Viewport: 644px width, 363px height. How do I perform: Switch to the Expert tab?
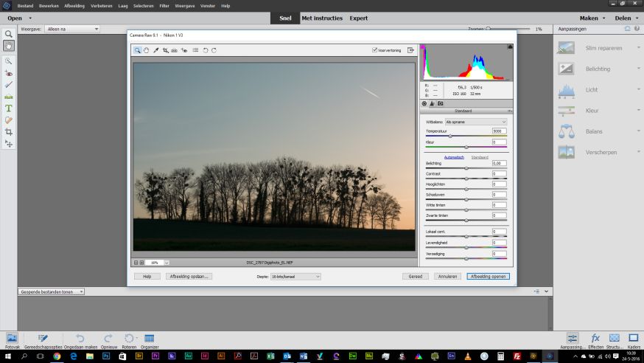pos(359,18)
